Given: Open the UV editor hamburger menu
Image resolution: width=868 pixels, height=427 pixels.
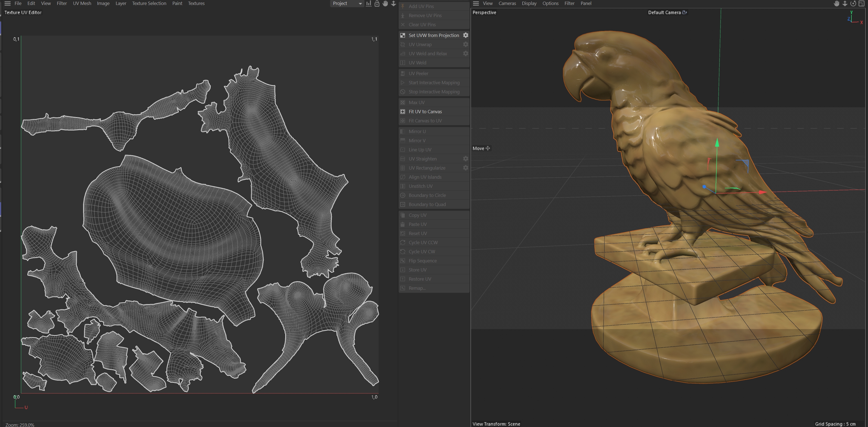Looking at the screenshot, I should 7,3.
